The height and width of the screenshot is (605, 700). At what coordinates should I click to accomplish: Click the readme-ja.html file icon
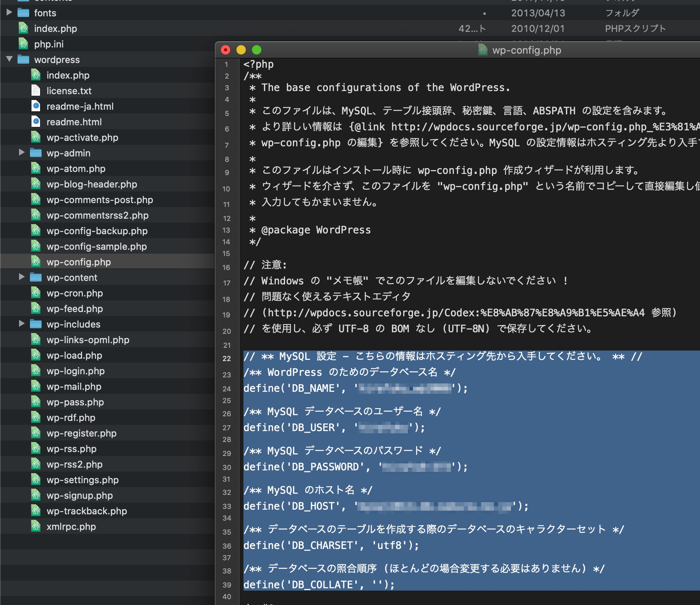tap(36, 106)
